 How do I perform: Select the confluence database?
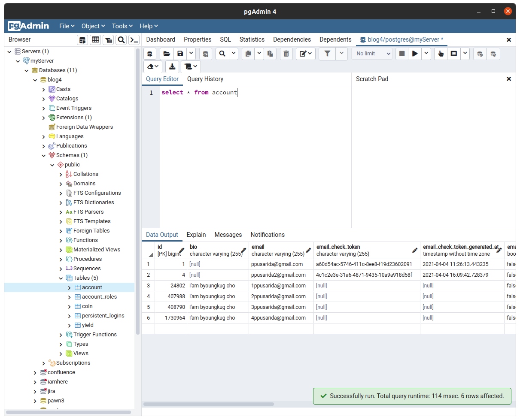click(61, 372)
